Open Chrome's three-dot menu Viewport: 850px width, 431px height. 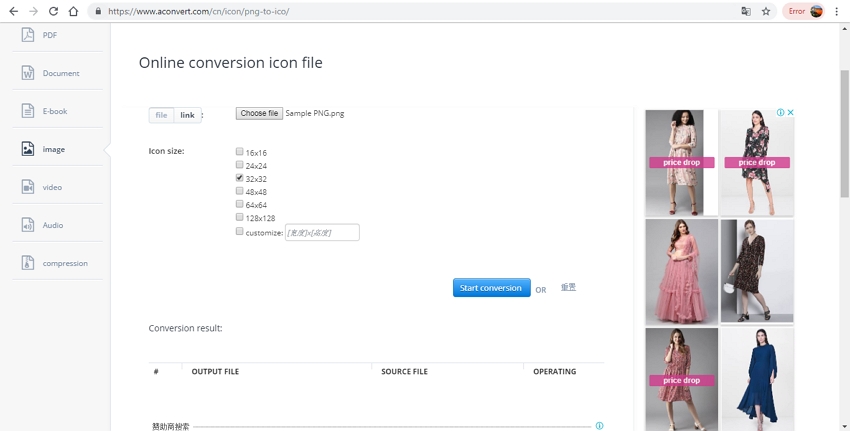836,11
